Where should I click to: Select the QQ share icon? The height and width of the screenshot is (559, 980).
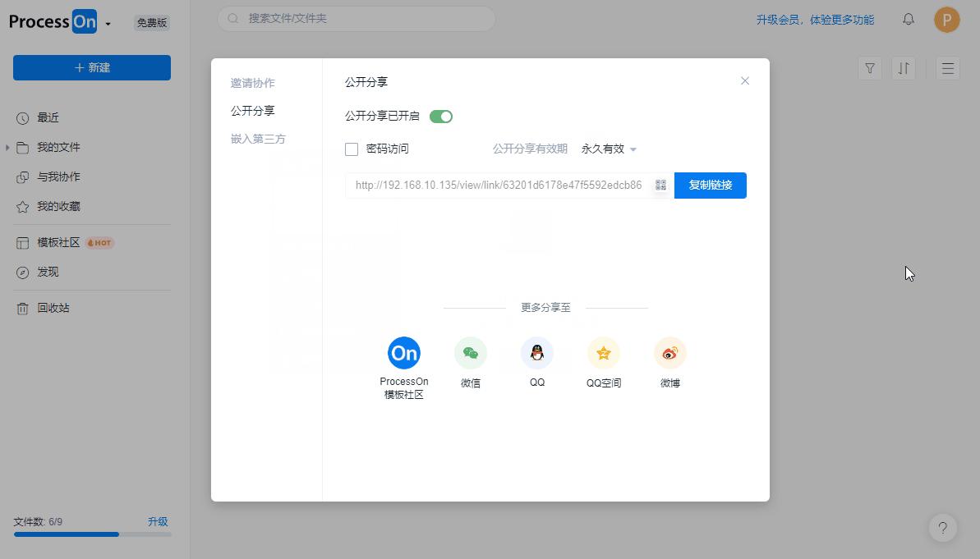[537, 352]
